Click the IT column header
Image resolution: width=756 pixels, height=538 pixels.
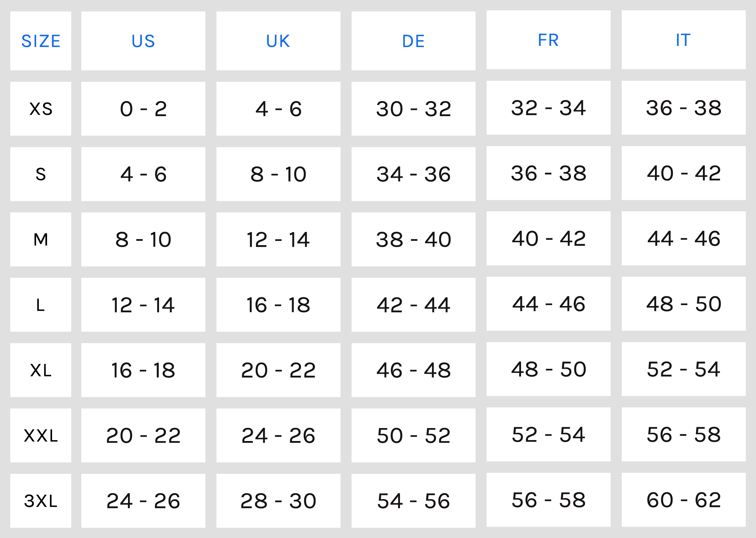coord(683,40)
